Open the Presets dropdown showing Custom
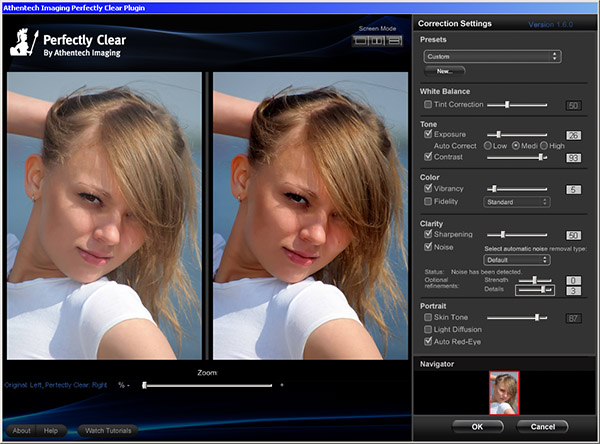The height and width of the screenshot is (444, 600). point(491,57)
